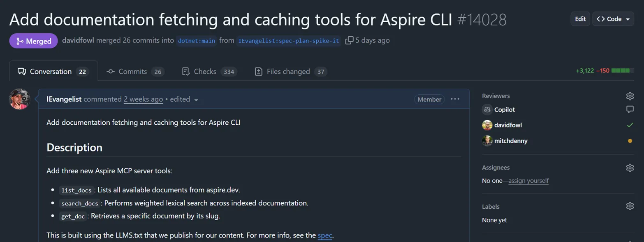The width and height of the screenshot is (644, 242).
Task: Click the Files changed diff icon
Action: (258, 71)
